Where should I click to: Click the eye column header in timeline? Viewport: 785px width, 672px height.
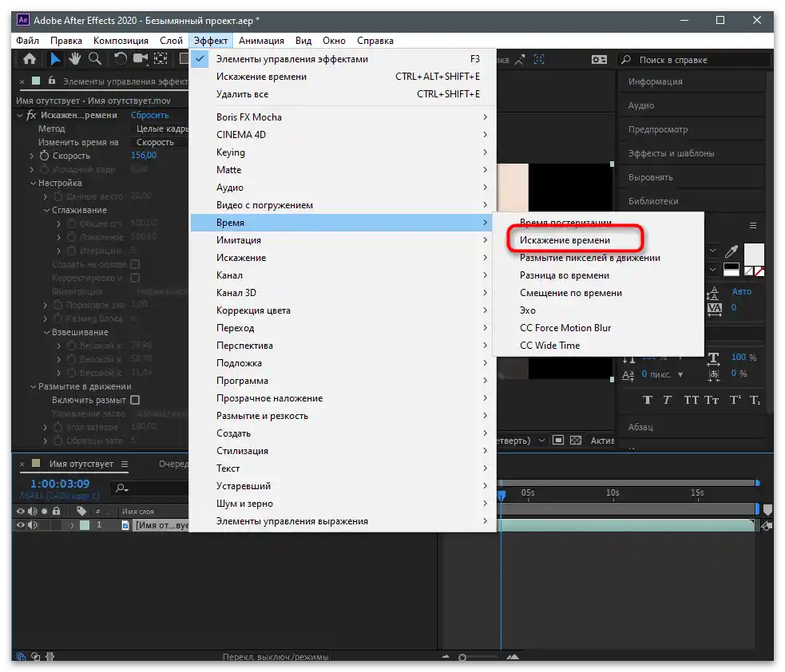(20, 512)
